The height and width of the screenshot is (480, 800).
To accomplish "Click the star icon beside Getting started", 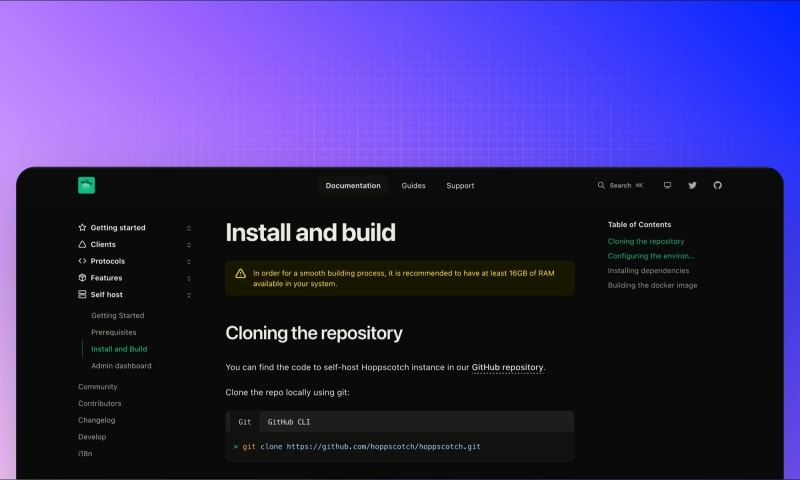I will click(x=82, y=227).
